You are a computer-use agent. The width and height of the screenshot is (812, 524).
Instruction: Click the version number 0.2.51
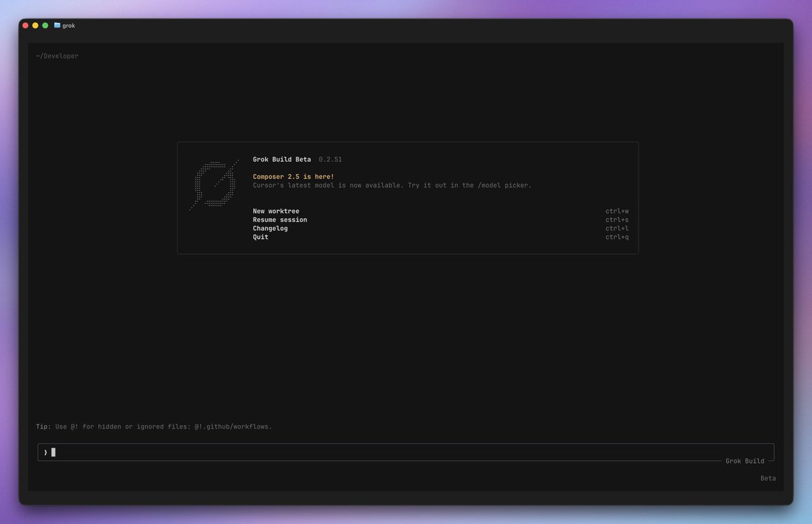330,160
